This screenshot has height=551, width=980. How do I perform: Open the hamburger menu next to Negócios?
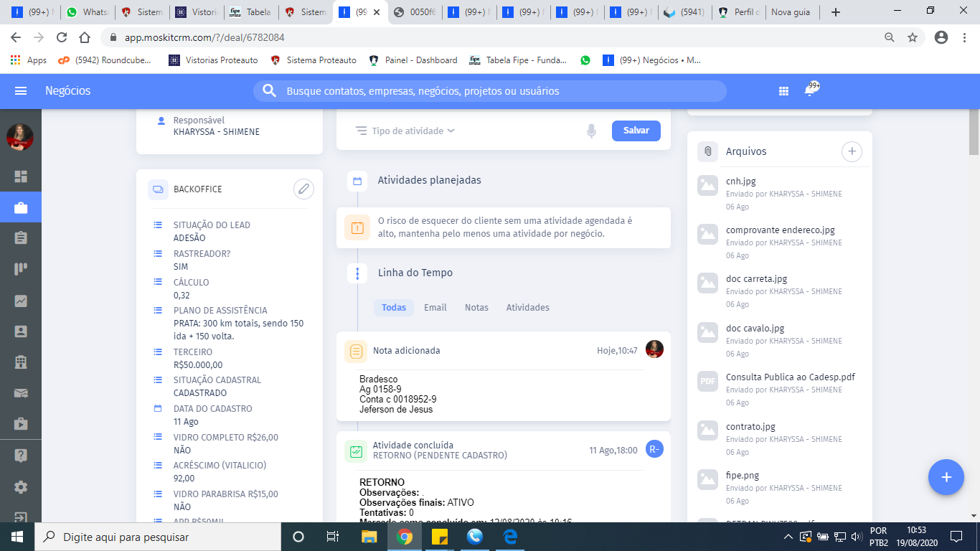pyautogui.click(x=21, y=91)
